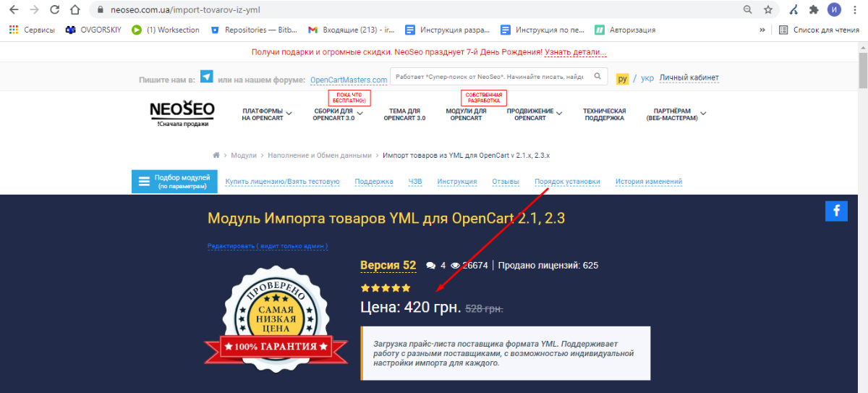Open the browser home page icon
Viewport: 868px width, 393px height.
click(x=75, y=10)
